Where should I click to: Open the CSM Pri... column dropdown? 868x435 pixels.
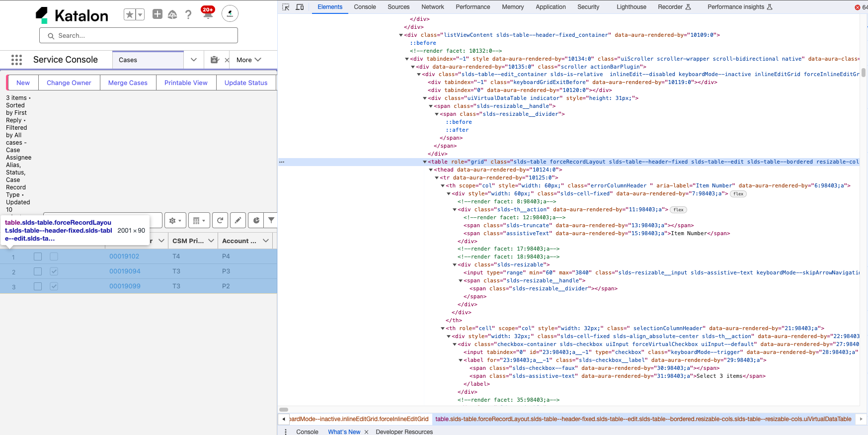[211, 241]
